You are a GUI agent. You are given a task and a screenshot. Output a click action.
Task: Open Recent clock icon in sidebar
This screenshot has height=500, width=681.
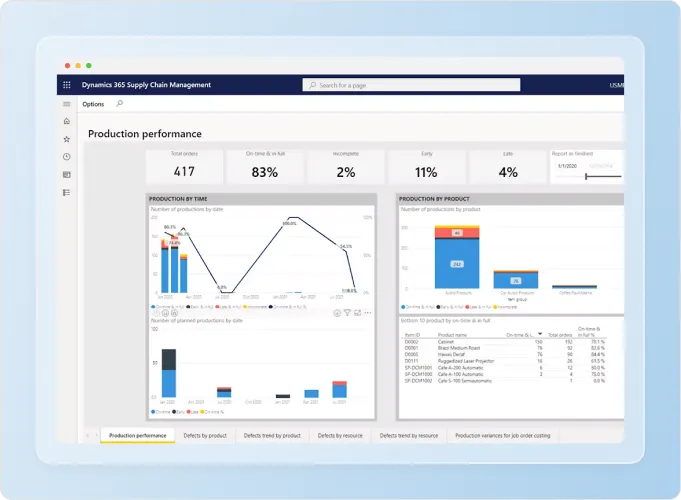pyautogui.click(x=66, y=157)
